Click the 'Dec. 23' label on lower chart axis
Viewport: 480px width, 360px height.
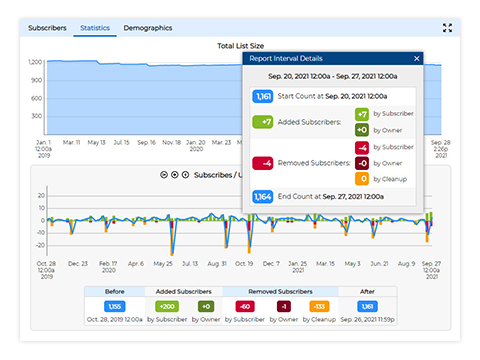click(x=78, y=264)
